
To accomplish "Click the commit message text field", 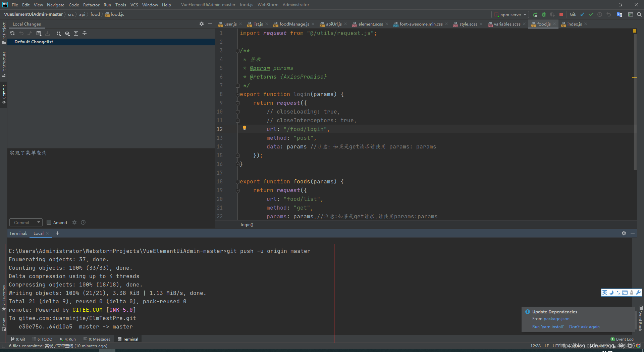I will [x=111, y=182].
